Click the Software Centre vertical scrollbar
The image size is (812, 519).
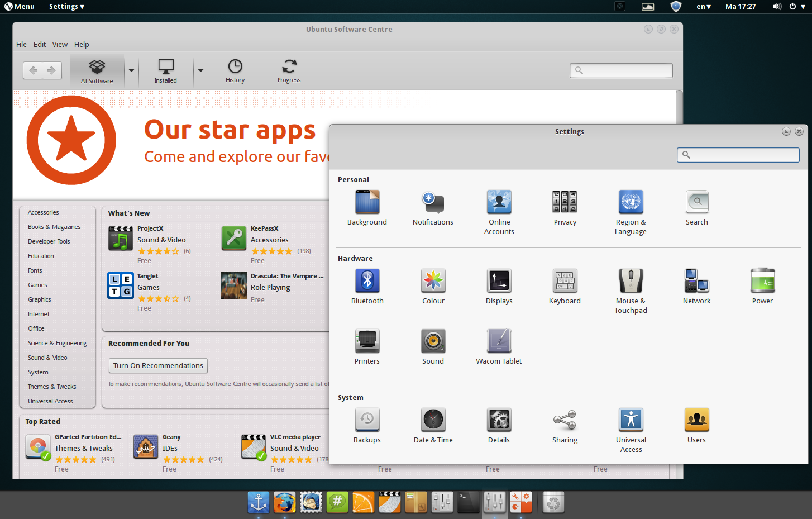point(679,107)
